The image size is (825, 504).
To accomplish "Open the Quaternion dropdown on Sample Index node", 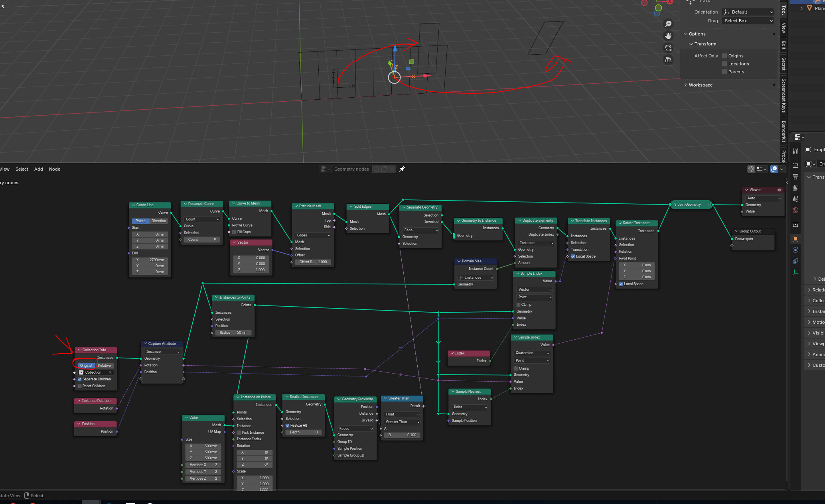I will point(532,353).
